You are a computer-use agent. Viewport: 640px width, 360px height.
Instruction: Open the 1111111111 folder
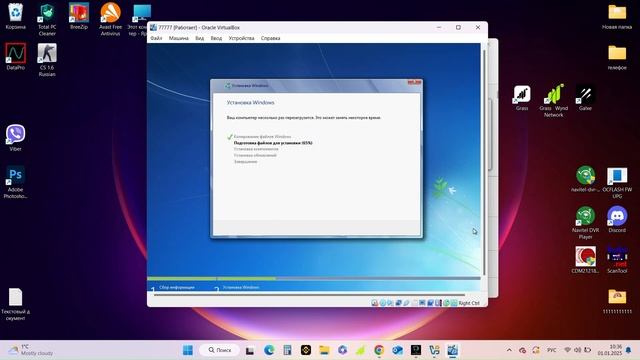pos(617,301)
